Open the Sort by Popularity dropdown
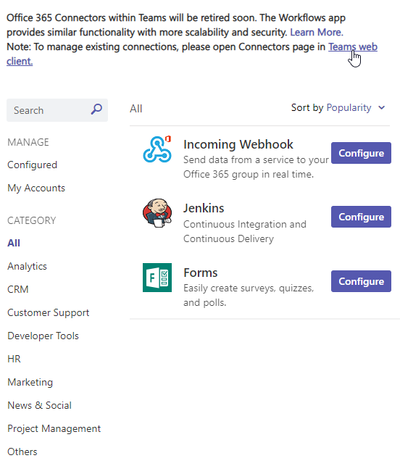Viewport: 400px width, 461px height. pyautogui.click(x=338, y=108)
